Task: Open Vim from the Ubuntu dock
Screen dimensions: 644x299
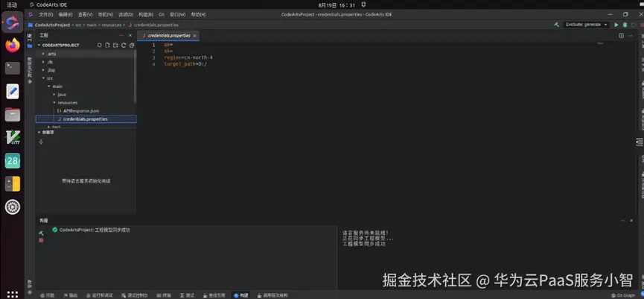Action: 13,137
